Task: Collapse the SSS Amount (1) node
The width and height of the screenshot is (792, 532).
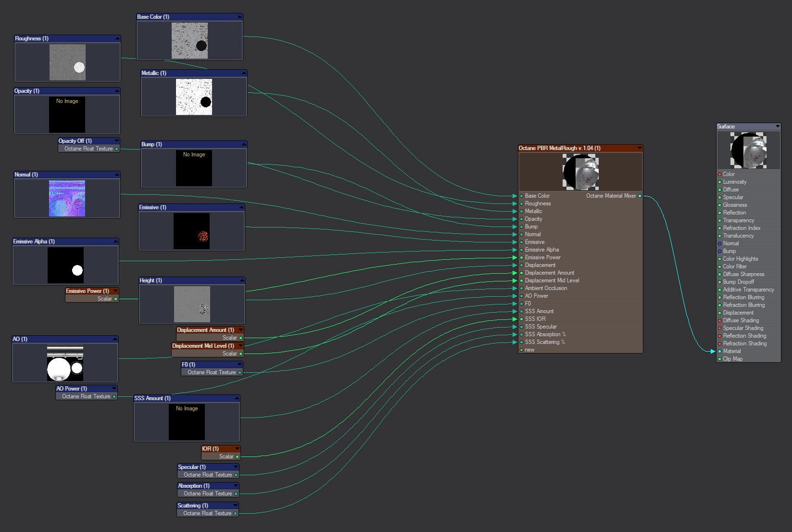Action: (x=236, y=398)
